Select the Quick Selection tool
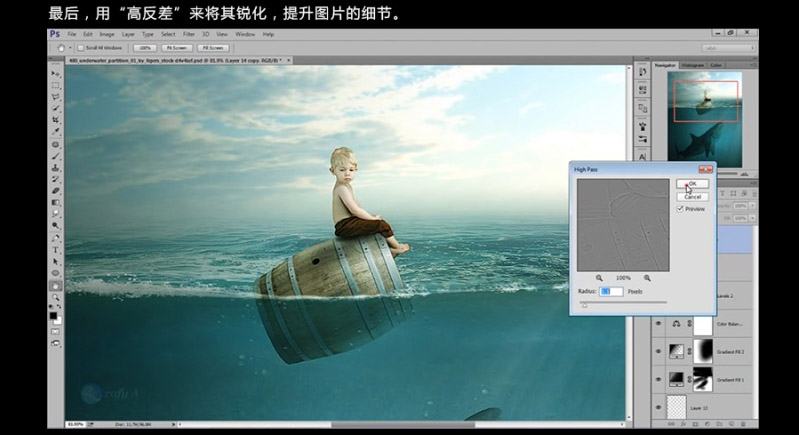Viewport: 799px width, 435px height. click(56, 108)
